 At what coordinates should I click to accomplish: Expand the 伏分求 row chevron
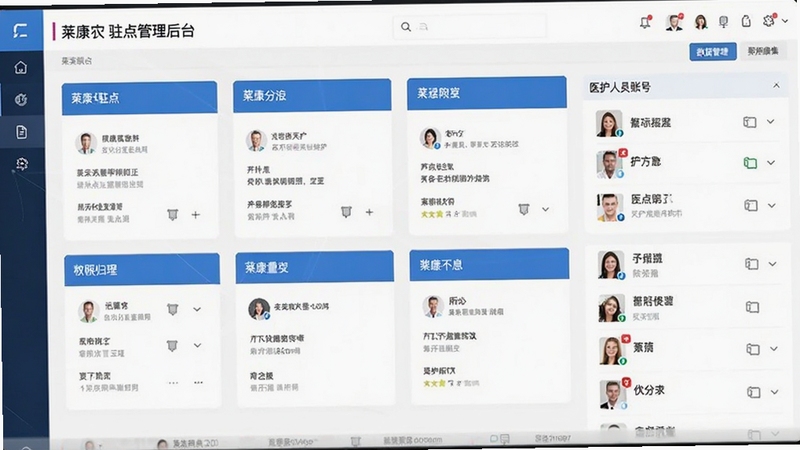(x=775, y=392)
